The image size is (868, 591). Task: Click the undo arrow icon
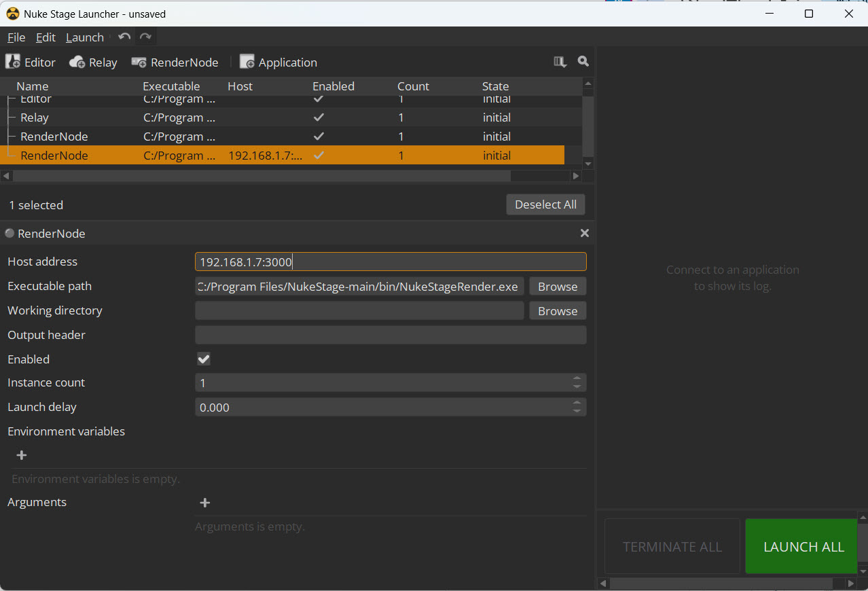124,37
